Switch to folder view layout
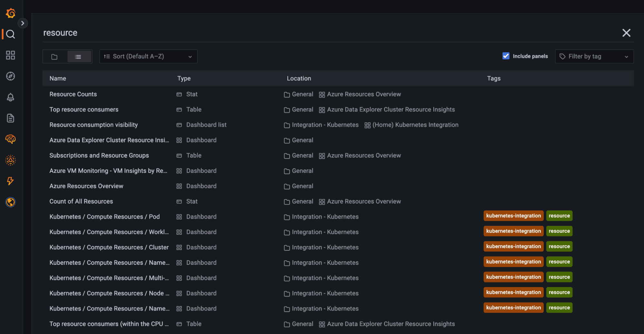 [x=54, y=57]
